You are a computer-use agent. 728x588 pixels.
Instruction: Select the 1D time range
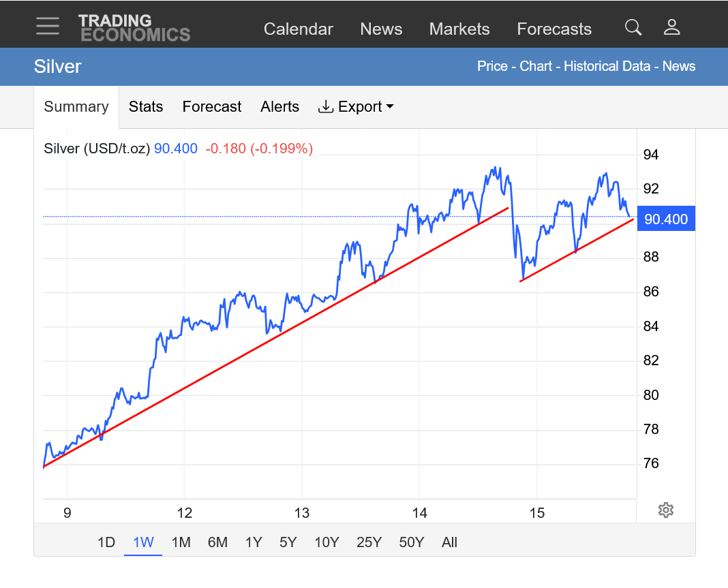point(106,542)
